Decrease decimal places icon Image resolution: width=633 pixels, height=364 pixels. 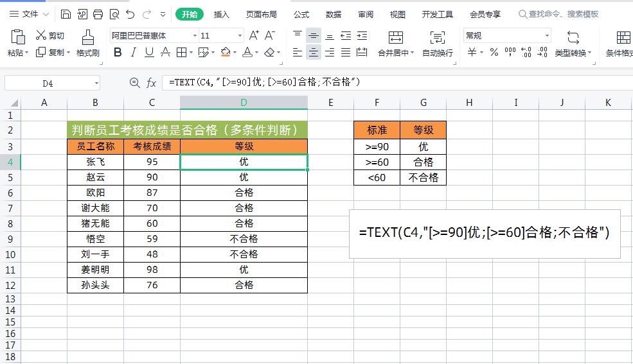coord(542,52)
